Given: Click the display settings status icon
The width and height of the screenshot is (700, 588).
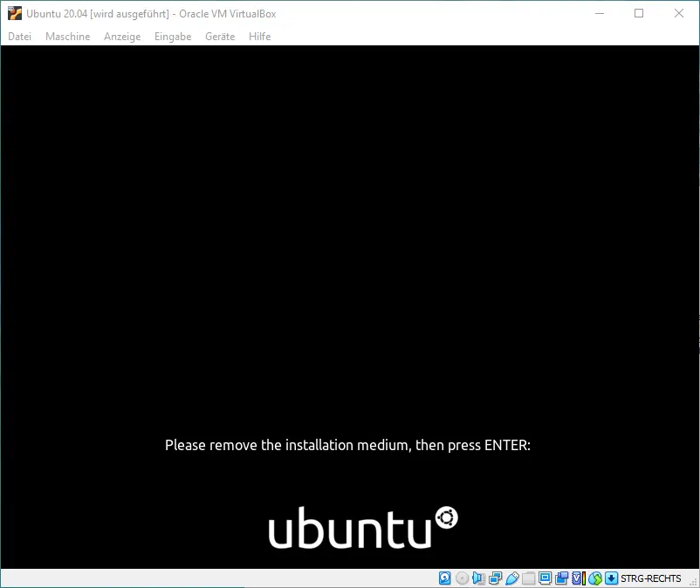Looking at the screenshot, I should 545,578.
